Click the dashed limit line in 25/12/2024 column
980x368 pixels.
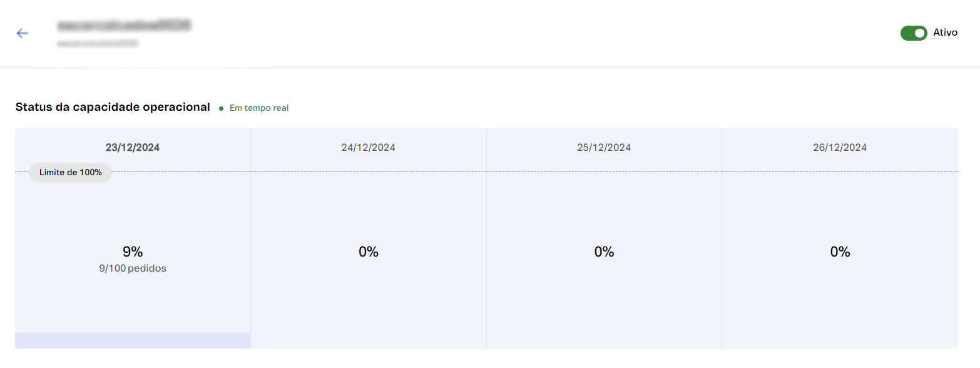click(x=604, y=171)
